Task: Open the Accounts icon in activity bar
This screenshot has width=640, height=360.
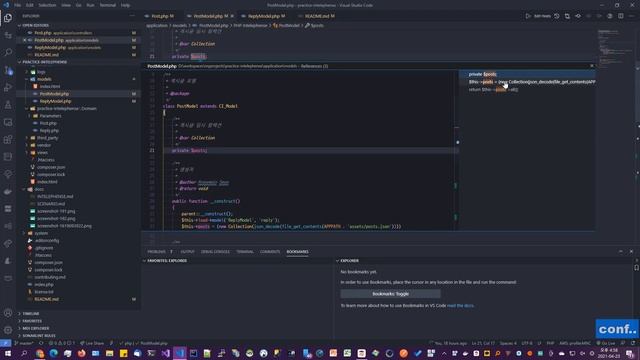Action: [8, 313]
